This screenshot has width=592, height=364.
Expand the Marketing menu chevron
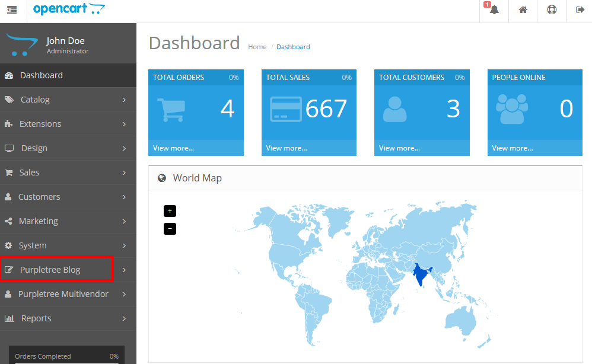[x=124, y=221]
